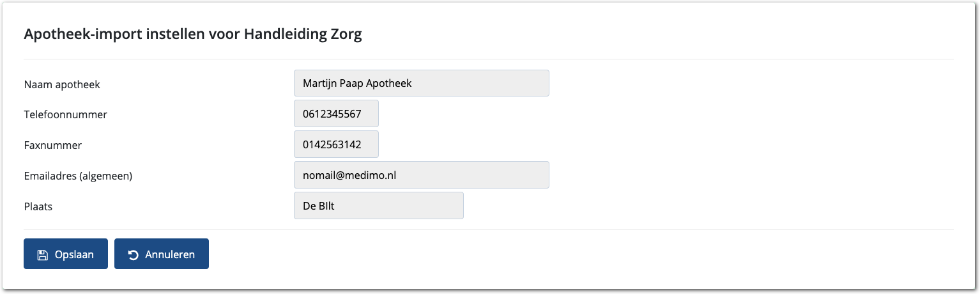Focus the email field showing nomail@medimo.nl
The width and height of the screenshot is (980, 294).
[x=421, y=175]
